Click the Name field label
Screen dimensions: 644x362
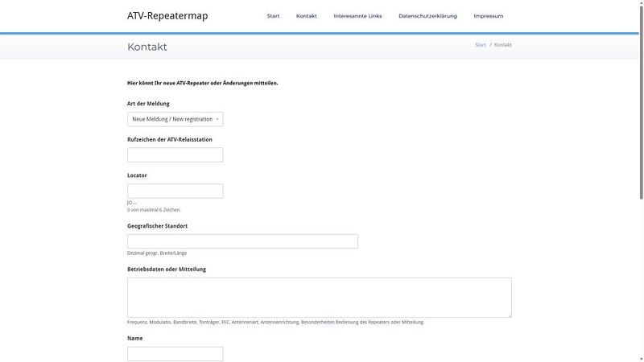[136, 338]
